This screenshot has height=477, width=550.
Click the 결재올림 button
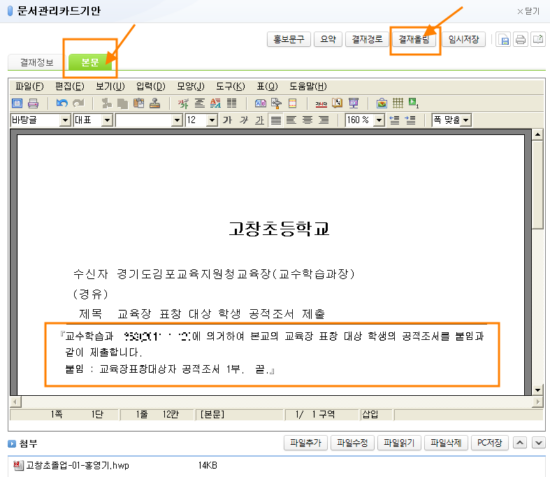click(x=414, y=39)
